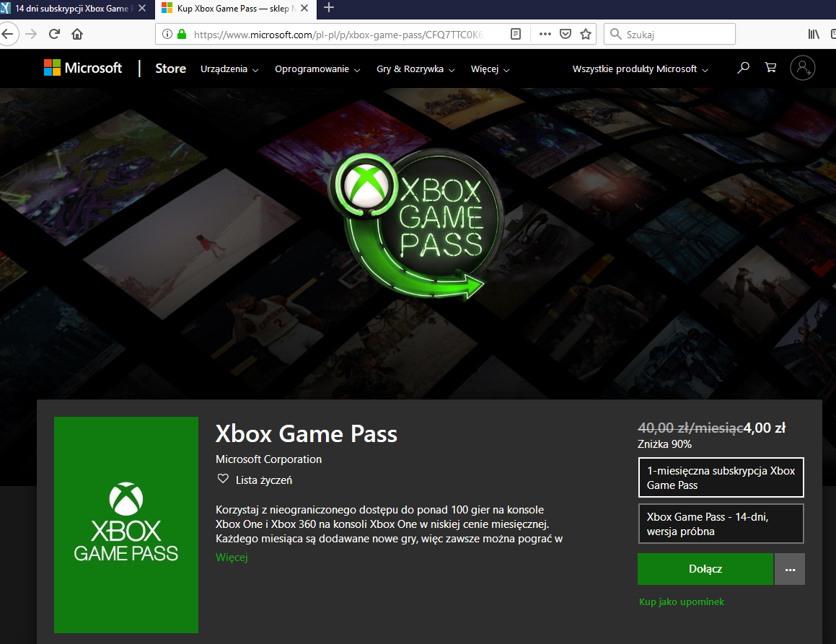Expand the Urządzenia menu
Image resolution: width=836 pixels, height=644 pixels.
[229, 69]
